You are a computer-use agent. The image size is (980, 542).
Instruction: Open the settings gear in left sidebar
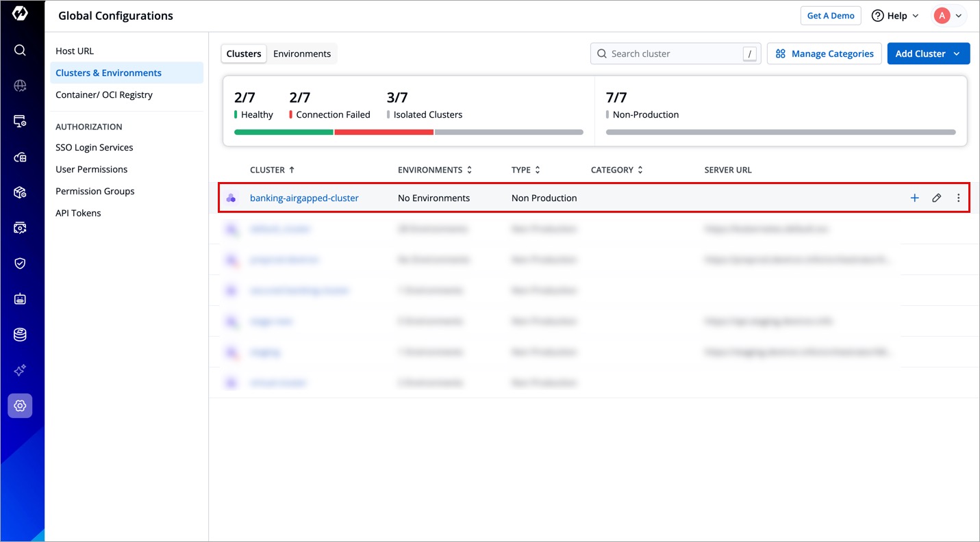(20, 406)
